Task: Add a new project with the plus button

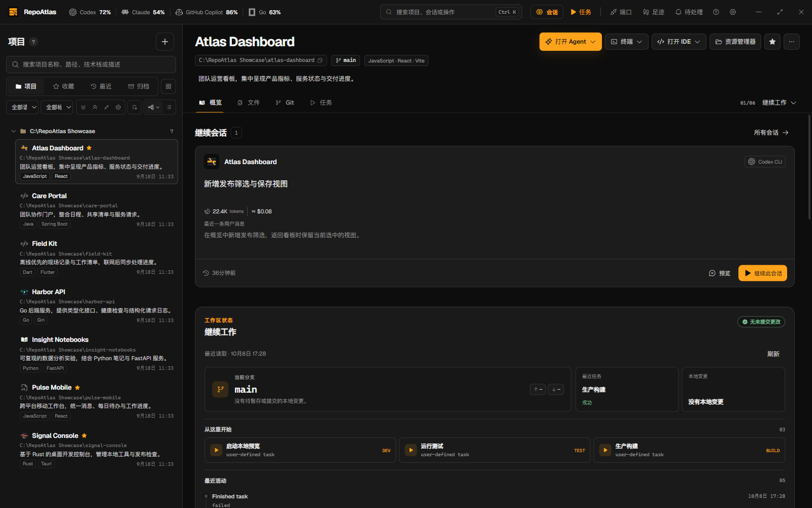Action: click(165, 42)
